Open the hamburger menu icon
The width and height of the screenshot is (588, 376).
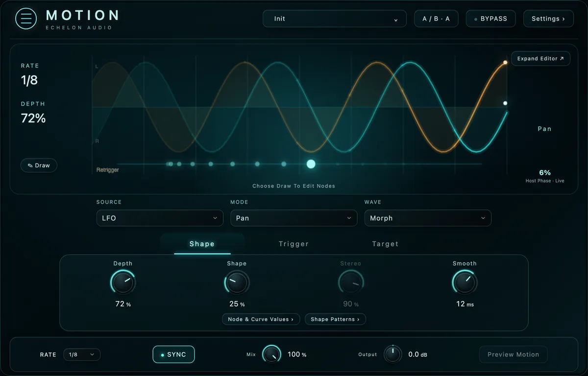26,19
